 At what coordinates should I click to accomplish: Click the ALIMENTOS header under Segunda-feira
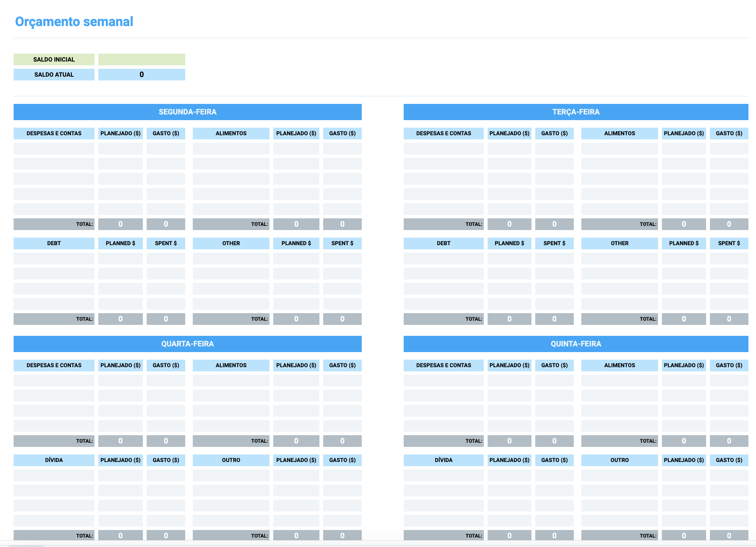[x=231, y=133]
